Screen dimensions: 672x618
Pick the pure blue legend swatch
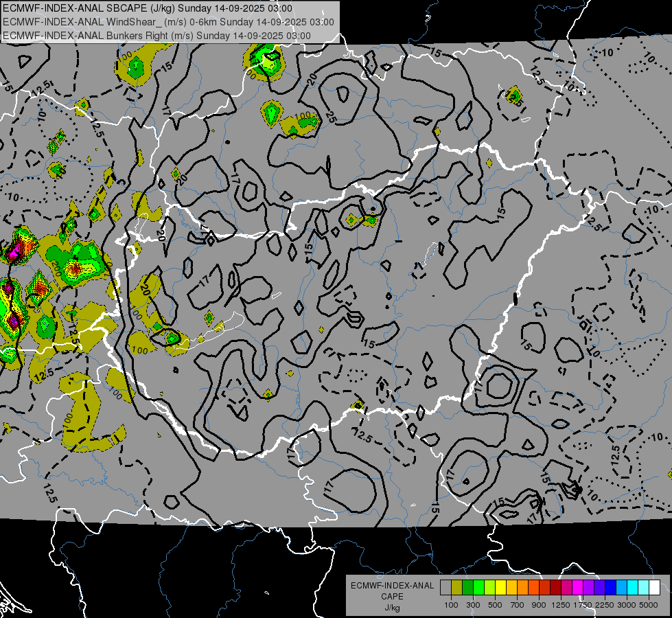click(610, 588)
